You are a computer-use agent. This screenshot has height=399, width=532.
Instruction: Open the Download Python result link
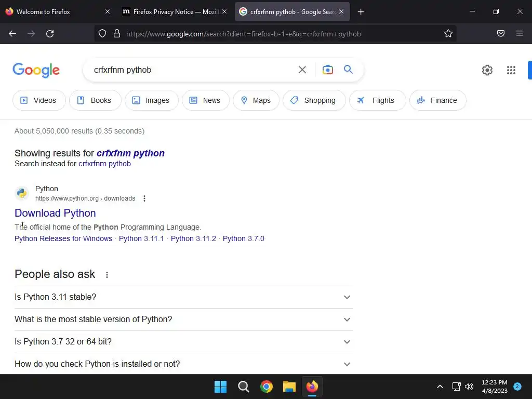[x=55, y=213]
